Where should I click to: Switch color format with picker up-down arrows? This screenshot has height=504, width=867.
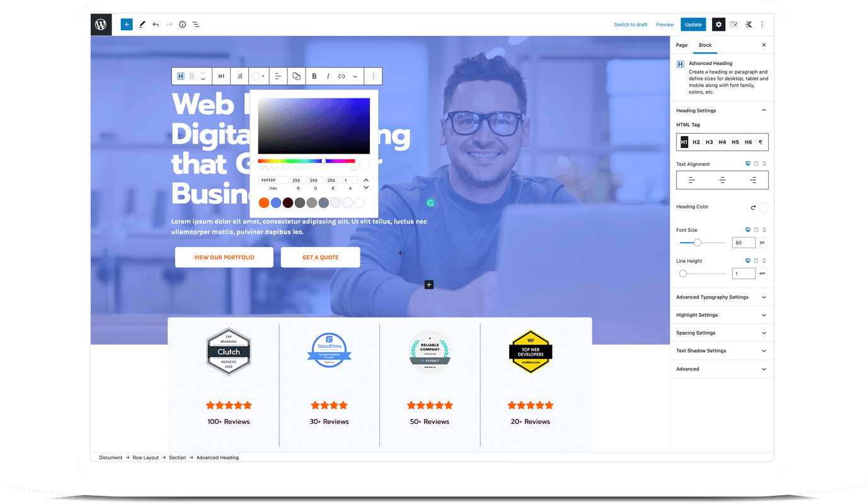[366, 184]
